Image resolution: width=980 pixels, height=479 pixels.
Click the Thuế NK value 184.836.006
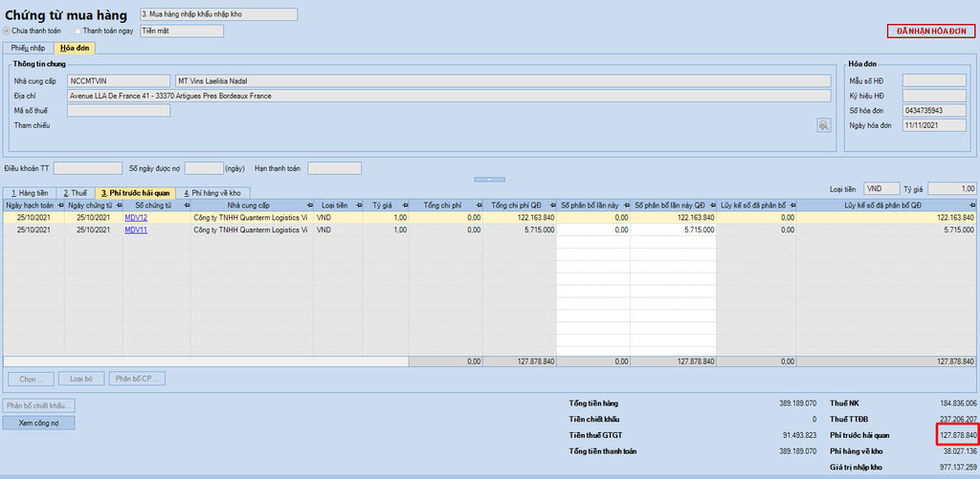pos(957,403)
